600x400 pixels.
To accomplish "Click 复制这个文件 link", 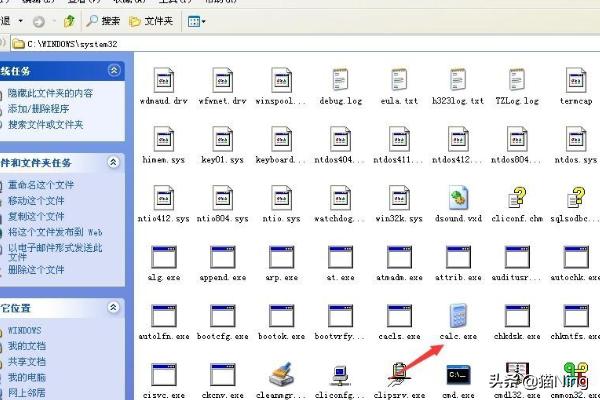I will point(36,216).
